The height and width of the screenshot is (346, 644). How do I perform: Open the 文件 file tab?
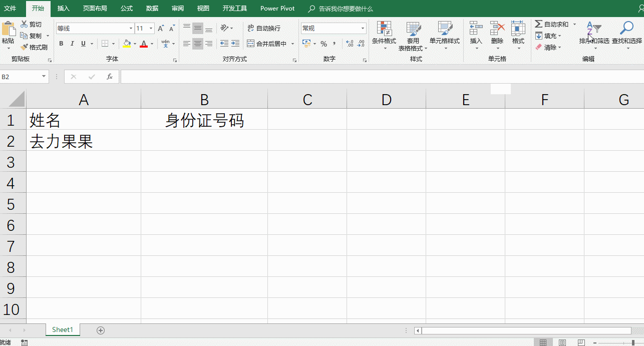[11, 9]
